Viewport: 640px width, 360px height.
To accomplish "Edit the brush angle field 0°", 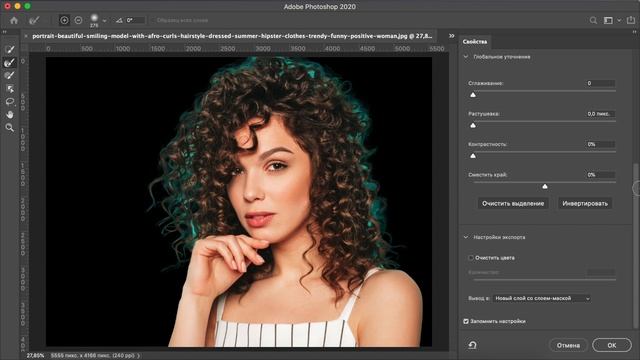I will [135, 20].
